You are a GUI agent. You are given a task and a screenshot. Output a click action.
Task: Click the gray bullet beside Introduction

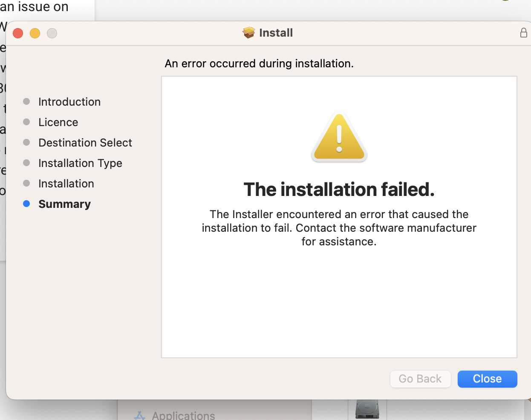pos(26,101)
